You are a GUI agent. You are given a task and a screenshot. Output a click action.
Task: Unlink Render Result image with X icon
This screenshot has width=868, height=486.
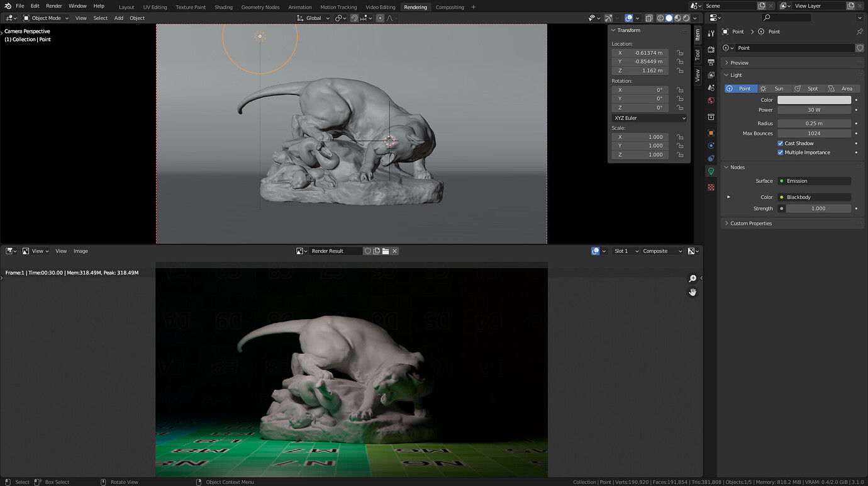click(394, 251)
